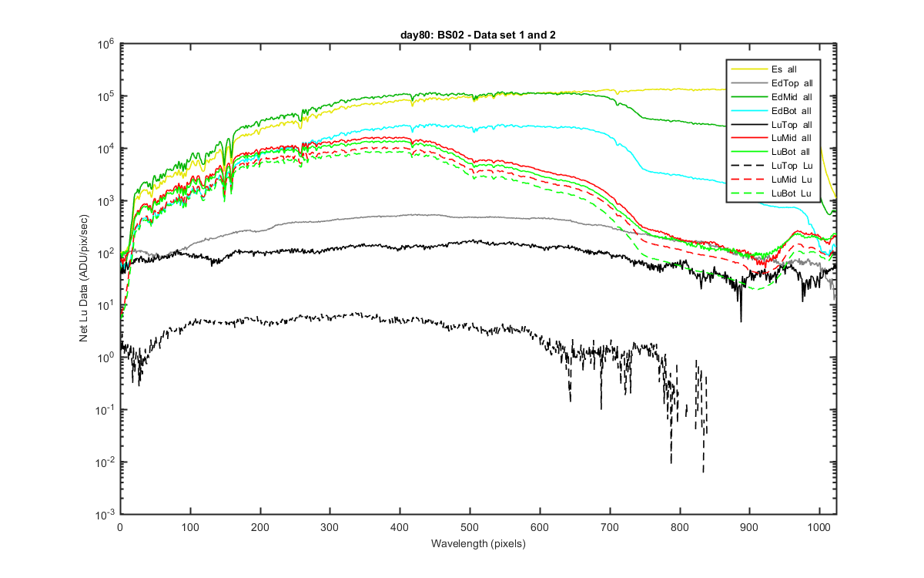
Task: Click the x-axis tick label 100
Action: 189,527
